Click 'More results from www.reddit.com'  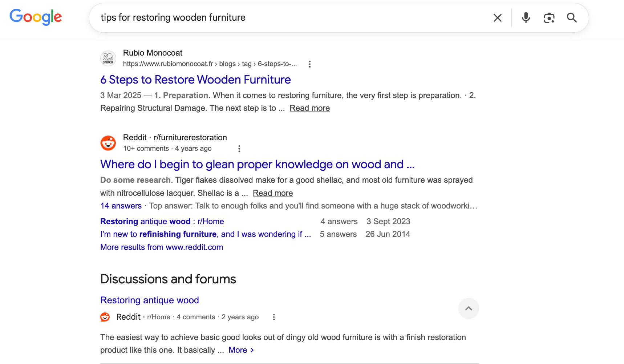[x=162, y=247]
